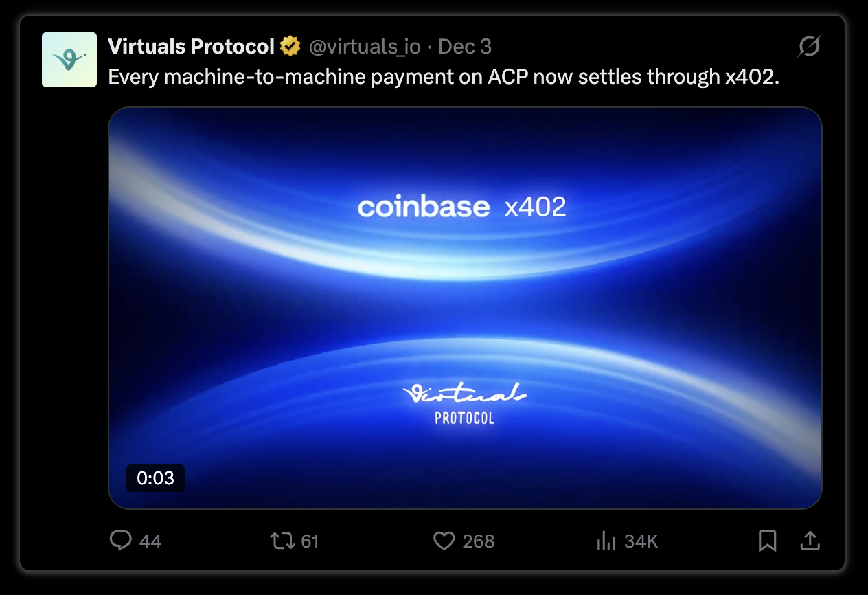Click the tweet text about x402

point(444,77)
